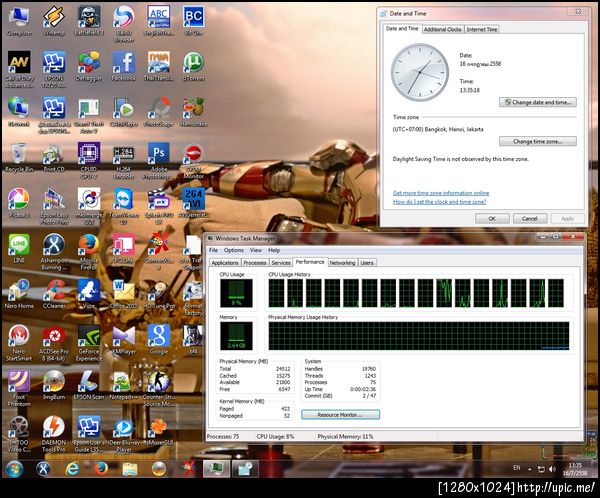Screen dimensions: 600x498
Task: Open the EPSON Scan desktop shortcut
Action: [x=89, y=385]
